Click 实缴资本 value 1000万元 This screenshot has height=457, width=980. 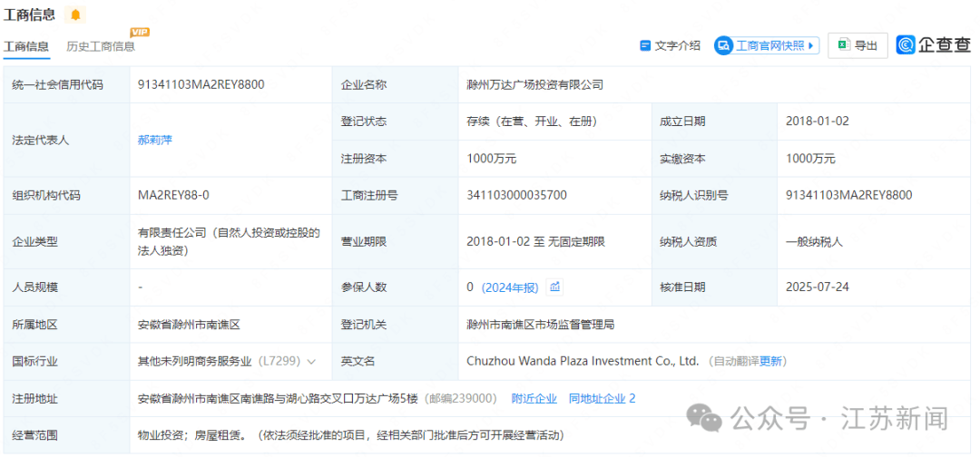point(810,159)
